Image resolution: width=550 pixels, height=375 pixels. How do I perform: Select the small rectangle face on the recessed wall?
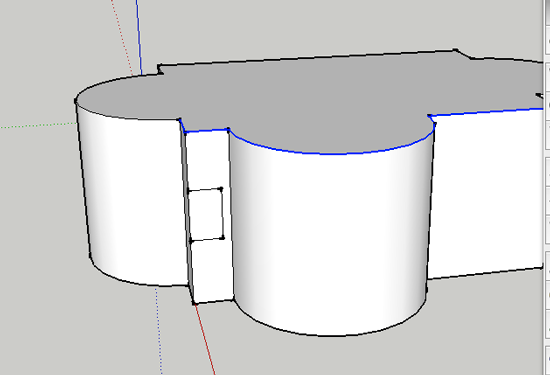tap(206, 215)
